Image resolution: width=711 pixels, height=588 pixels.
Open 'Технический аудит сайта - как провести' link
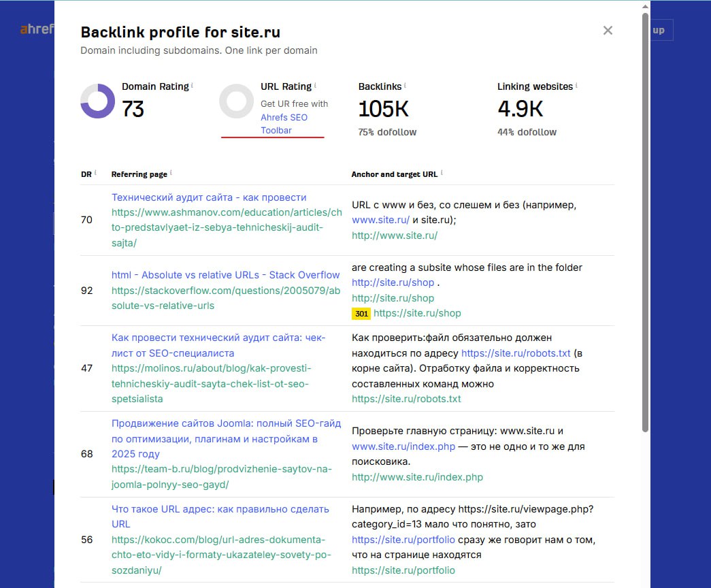(x=209, y=197)
